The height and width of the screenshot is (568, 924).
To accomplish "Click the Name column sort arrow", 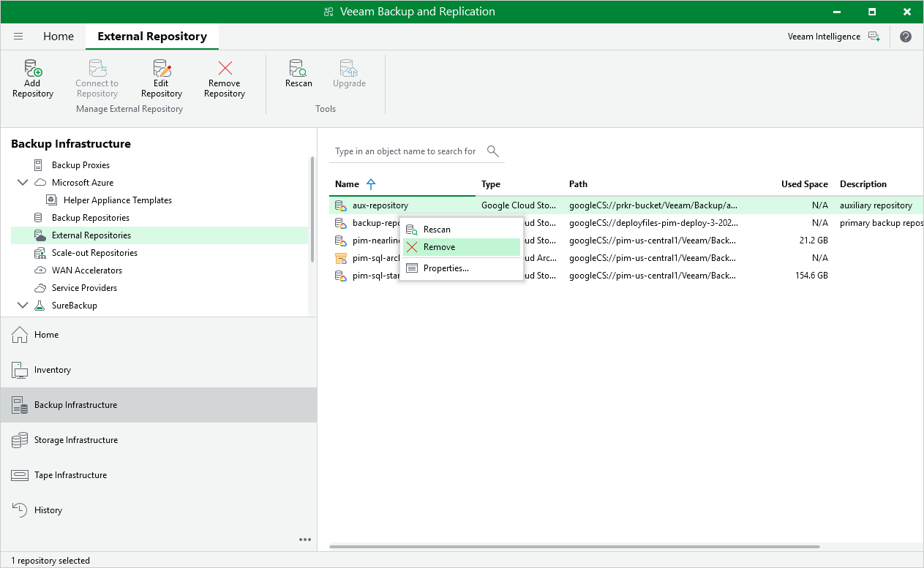I will [x=371, y=184].
